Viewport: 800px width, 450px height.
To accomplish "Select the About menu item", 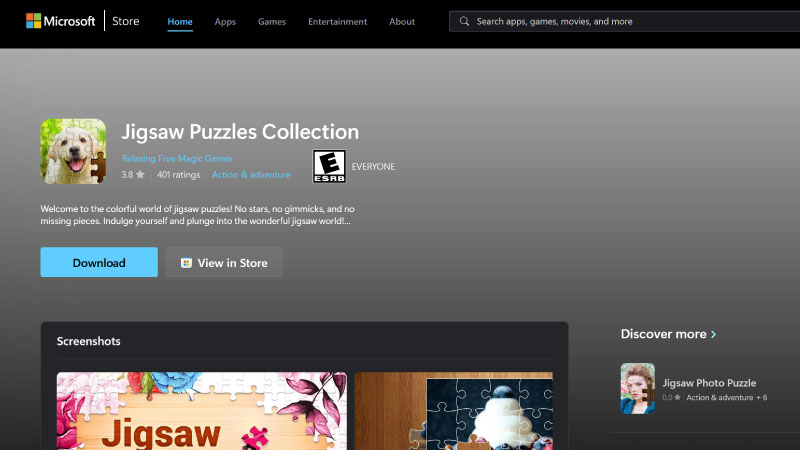I will (402, 21).
